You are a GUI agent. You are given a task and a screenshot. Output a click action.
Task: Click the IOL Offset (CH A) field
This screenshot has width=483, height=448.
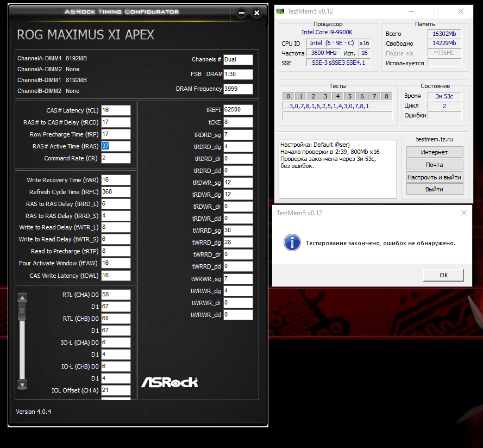coord(116,390)
